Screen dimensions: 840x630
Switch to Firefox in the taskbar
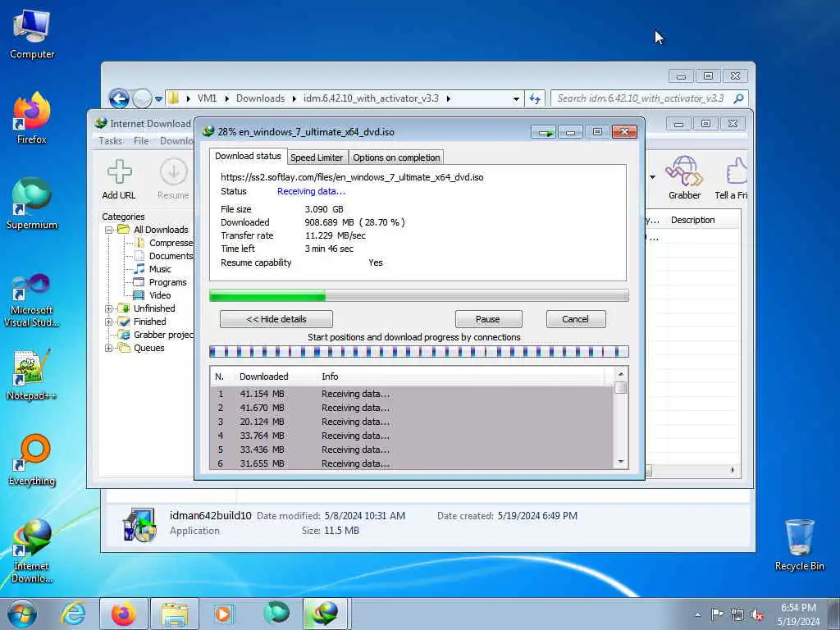(x=123, y=614)
